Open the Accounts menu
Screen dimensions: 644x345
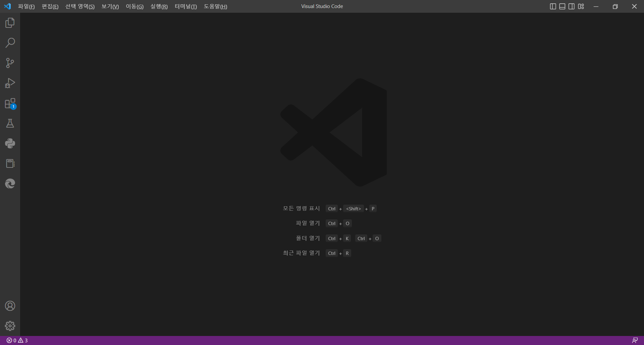(10, 306)
